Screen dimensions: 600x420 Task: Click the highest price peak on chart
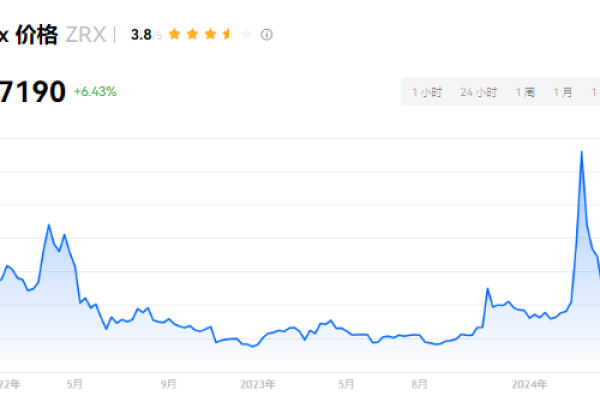(x=582, y=152)
